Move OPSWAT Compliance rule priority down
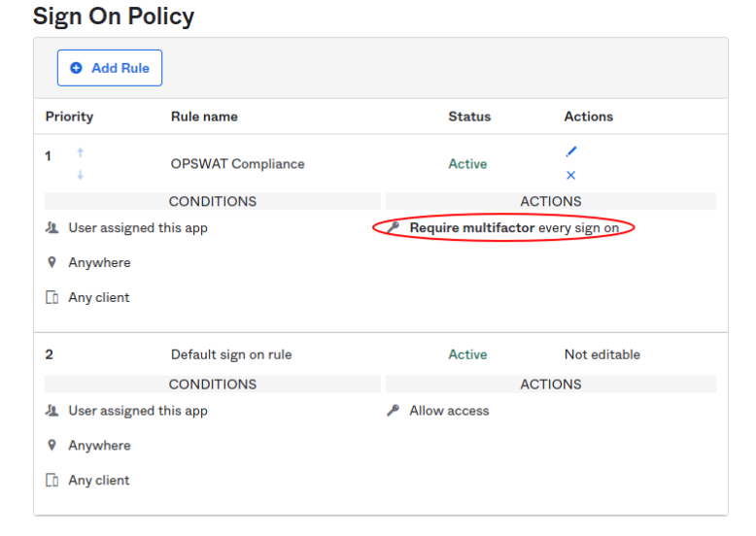 (x=81, y=176)
